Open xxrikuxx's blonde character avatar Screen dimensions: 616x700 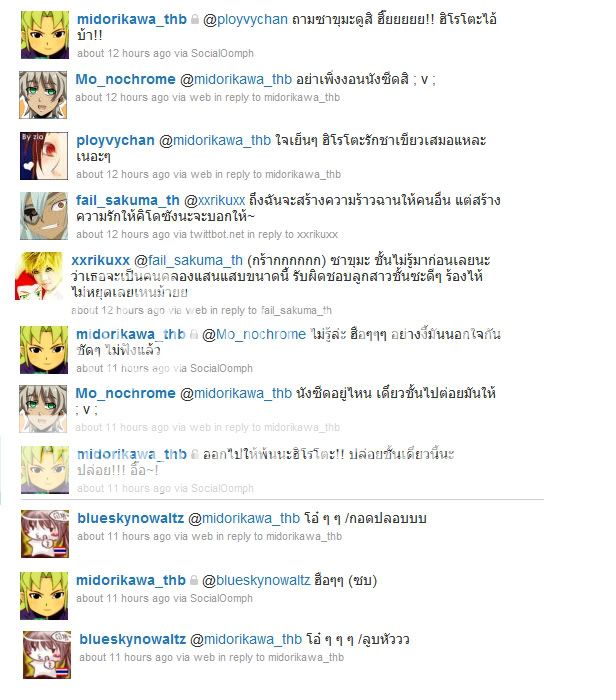pos(39,276)
